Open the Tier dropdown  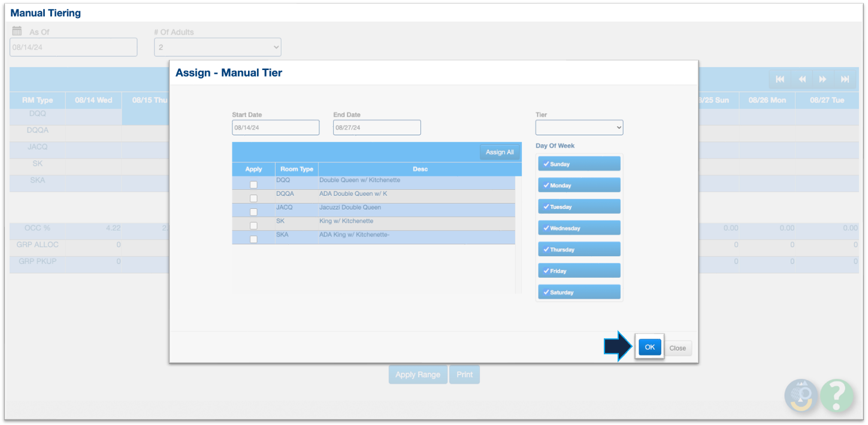point(579,127)
